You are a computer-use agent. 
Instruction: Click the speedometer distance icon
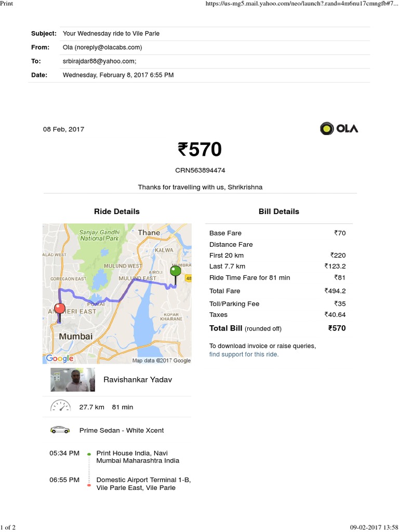(x=60, y=406)
